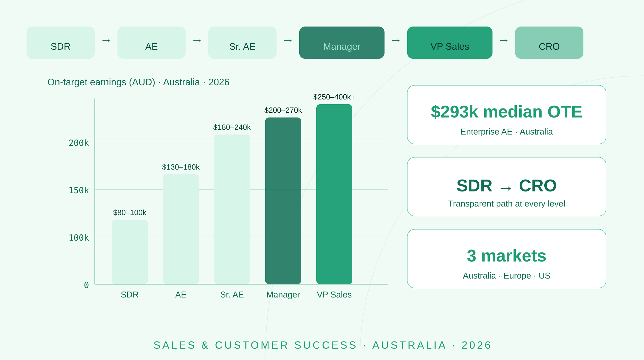Click the arrow between SDR and AE

tap(106, 40)
